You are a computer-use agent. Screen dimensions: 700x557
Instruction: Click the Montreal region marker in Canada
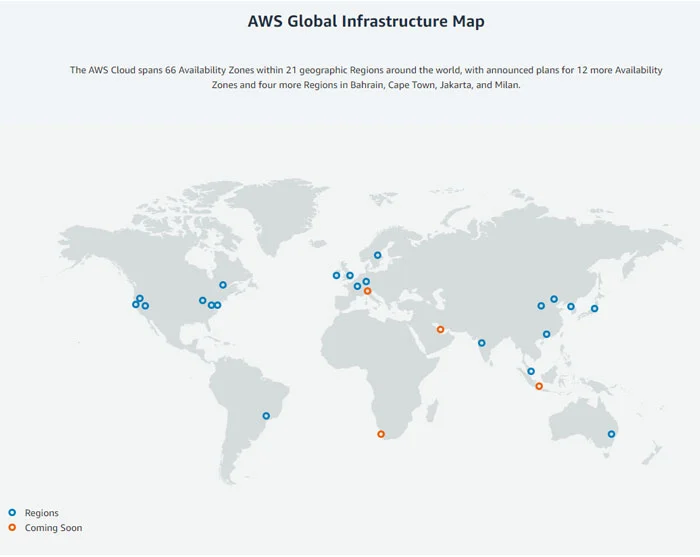(223, 285)
